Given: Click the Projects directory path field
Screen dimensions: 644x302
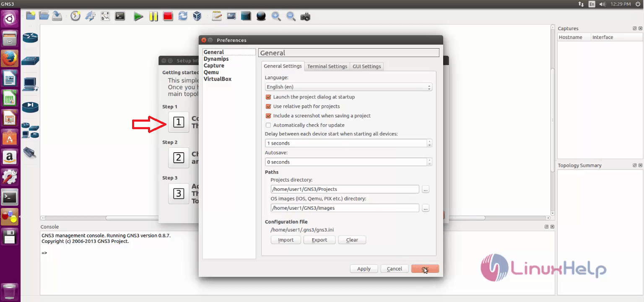Looking at the screenshot, I should [345, 189].
